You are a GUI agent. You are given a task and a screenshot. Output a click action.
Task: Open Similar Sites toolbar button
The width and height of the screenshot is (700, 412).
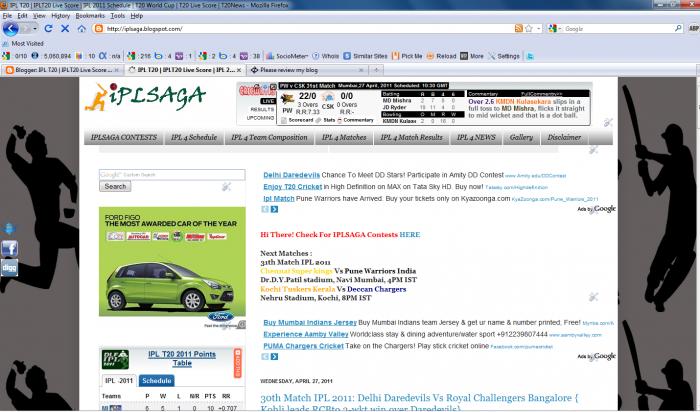[365, 56]
